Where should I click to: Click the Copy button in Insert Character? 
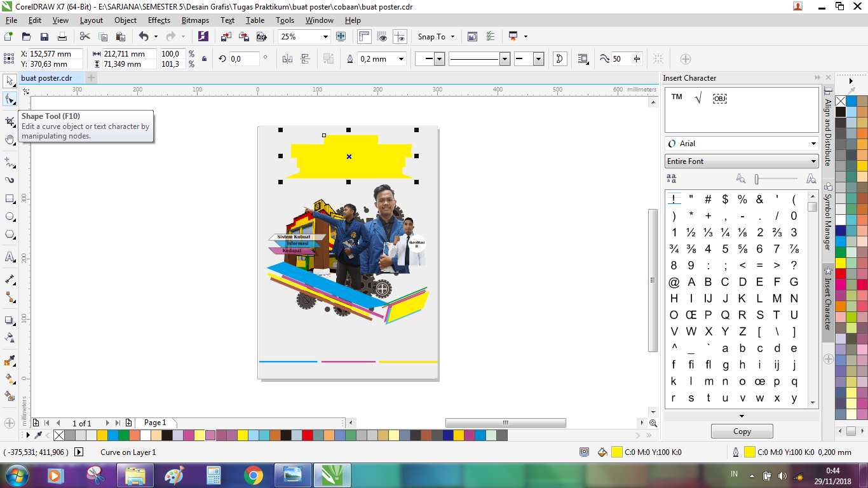tap(742, 431)
